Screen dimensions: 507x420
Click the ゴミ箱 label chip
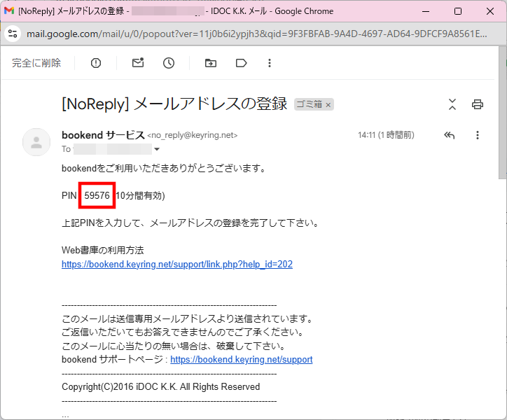pos(310,104)
